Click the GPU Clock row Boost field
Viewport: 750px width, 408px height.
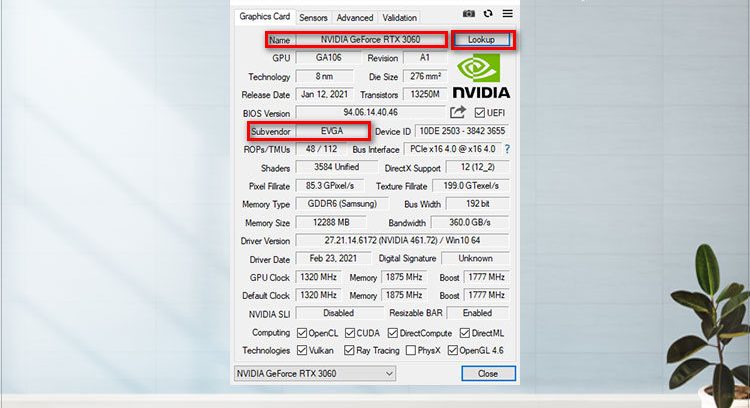click(486, 277)
